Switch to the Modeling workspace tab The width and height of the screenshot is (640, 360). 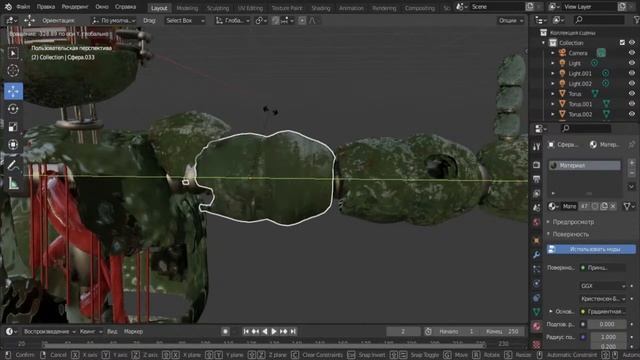click(x=187, y=8)
